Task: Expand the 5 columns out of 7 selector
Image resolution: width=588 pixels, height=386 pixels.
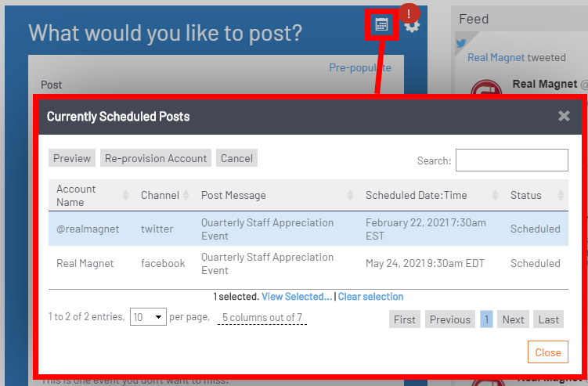Action: (262, 318)
